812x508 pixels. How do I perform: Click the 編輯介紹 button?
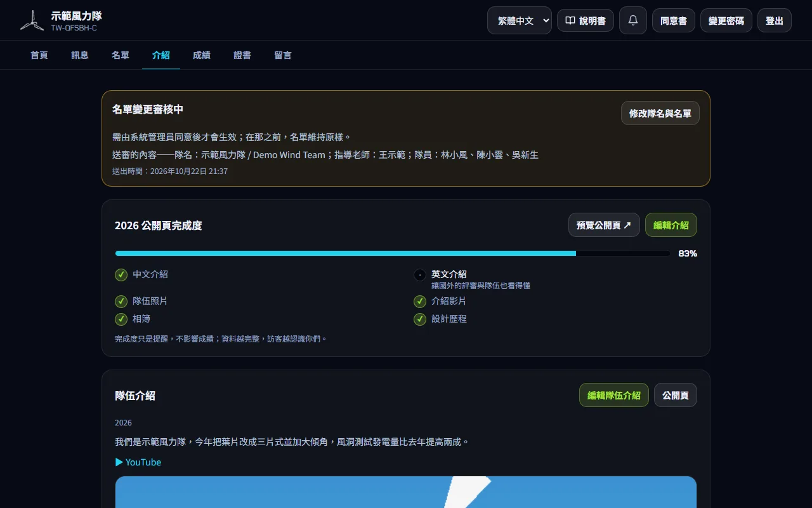tap(671, 225)
